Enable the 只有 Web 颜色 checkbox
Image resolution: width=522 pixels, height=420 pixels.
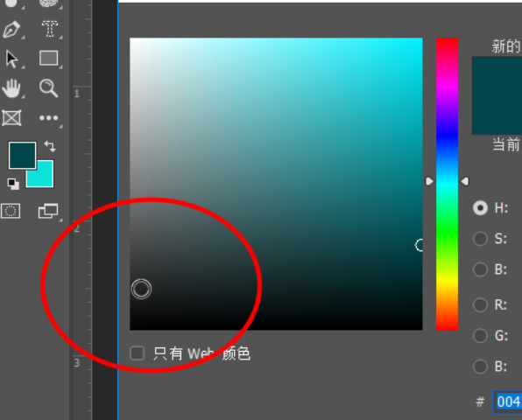tap(138, 353)
